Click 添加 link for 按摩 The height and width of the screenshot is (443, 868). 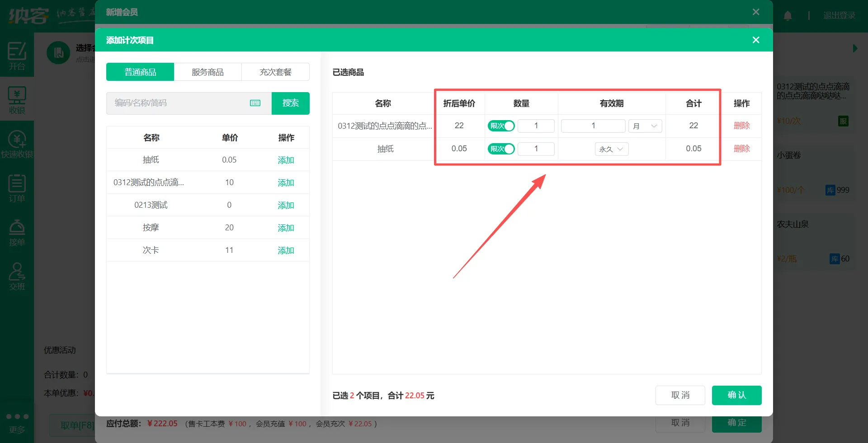click(x=286, y=228)
